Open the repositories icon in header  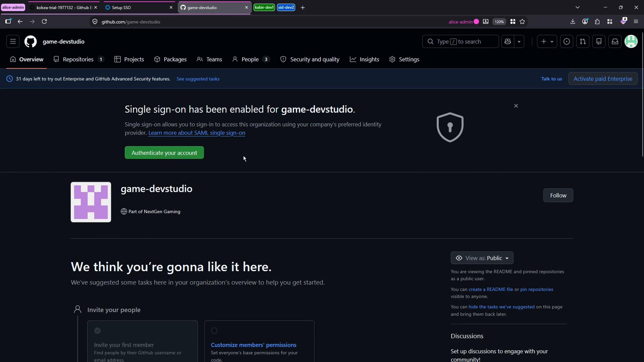(x=599, y=42)
